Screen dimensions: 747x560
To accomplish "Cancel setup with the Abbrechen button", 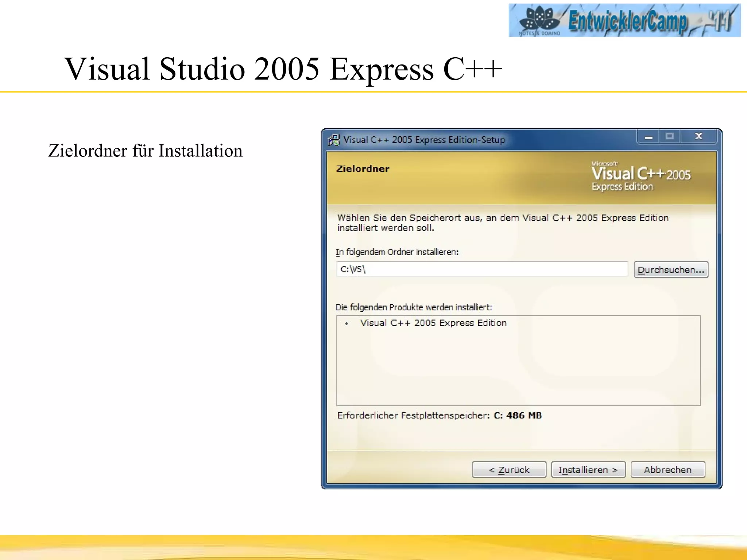I will [x=668, y=470].
